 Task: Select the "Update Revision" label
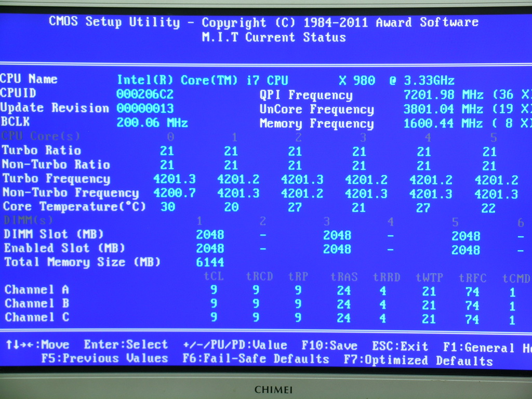tap(55, 108)
